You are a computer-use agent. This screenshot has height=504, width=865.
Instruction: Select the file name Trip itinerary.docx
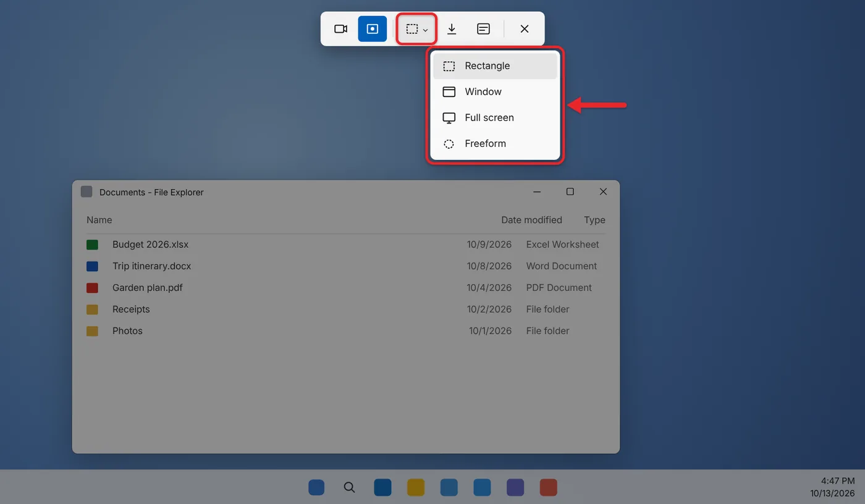click(152, 266)
